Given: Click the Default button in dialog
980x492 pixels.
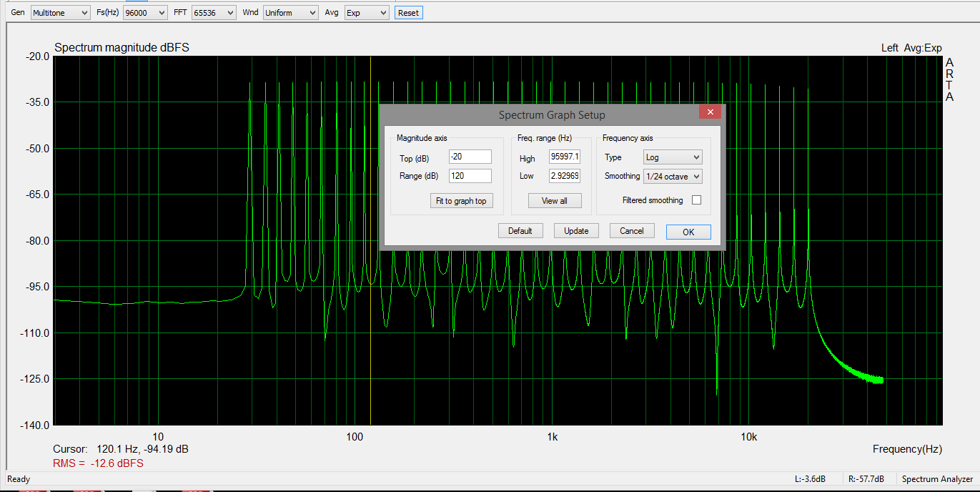Looking at the screenshot, I should tap(520, 231).
